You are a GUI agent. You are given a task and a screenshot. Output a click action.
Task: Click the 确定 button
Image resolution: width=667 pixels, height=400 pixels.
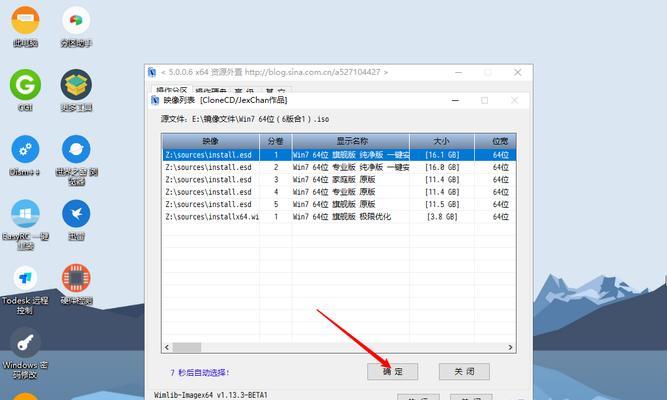(392, 371)
